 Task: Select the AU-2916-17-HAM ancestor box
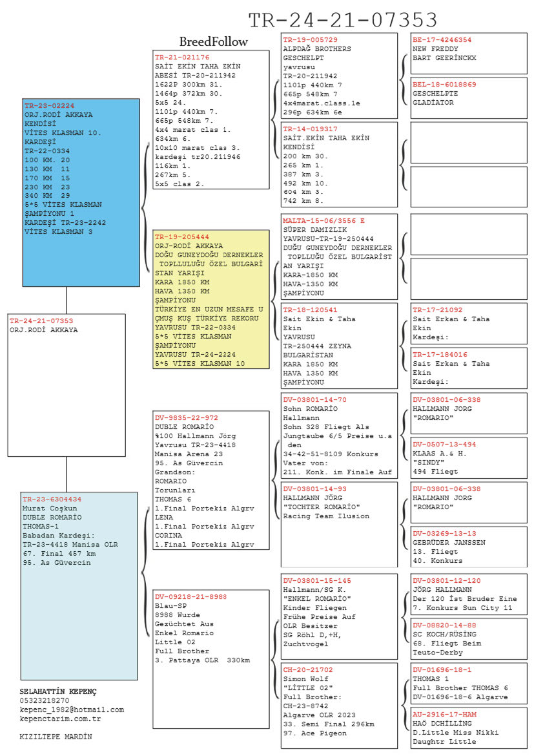(469, 728)
